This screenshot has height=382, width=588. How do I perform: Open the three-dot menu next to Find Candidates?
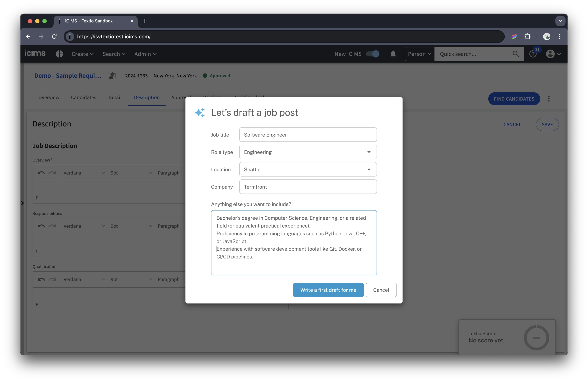click(x=549, y=99)
